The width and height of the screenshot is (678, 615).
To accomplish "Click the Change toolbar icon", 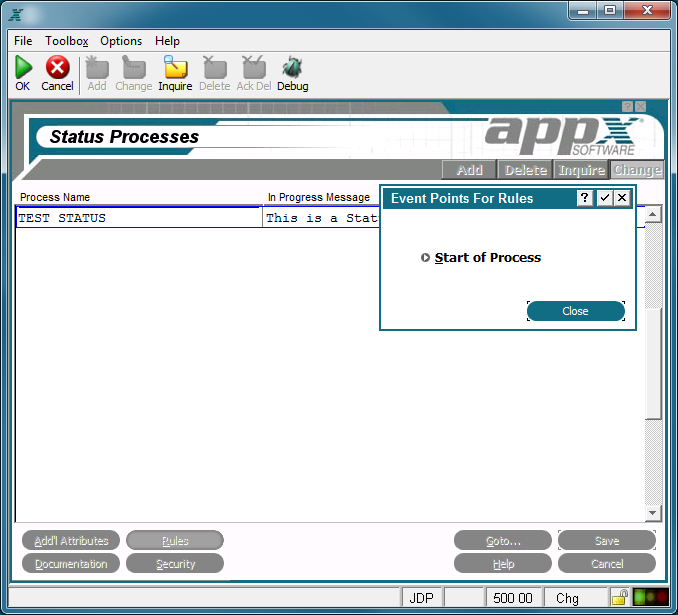I will click(x=134, y=67).
